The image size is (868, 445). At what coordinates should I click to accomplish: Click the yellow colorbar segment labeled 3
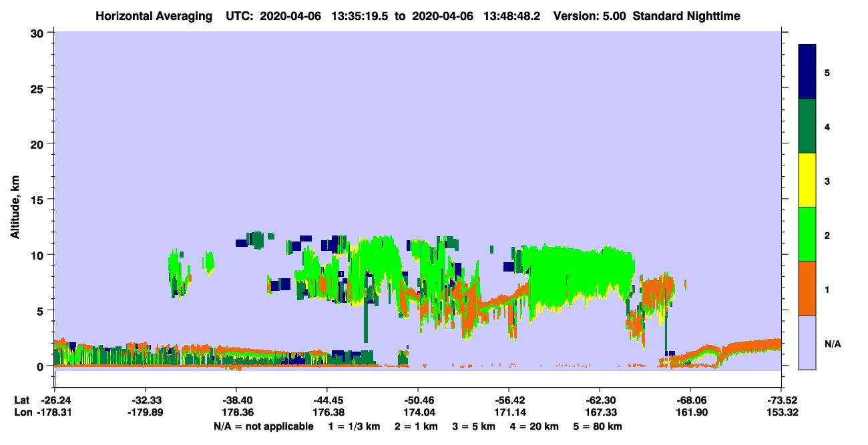tap(807, 180)
